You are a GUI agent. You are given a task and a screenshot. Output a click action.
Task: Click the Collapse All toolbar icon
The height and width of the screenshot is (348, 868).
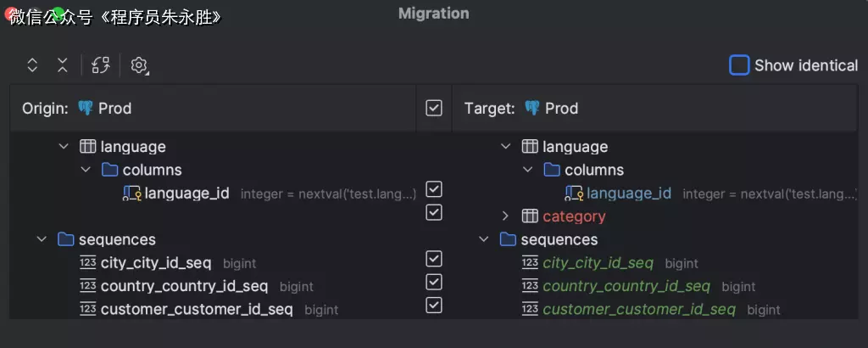pos(62,65)
